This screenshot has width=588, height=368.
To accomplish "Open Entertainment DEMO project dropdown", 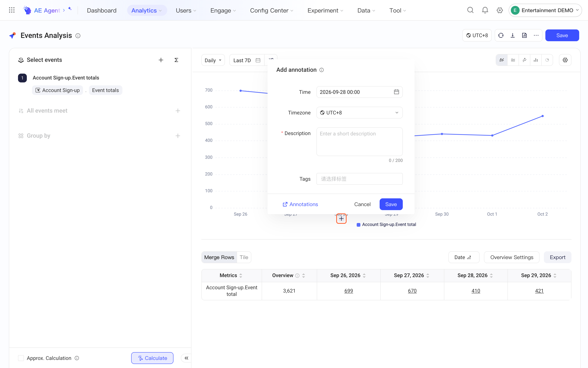I will pyautogui.click(x=545, y=10).
